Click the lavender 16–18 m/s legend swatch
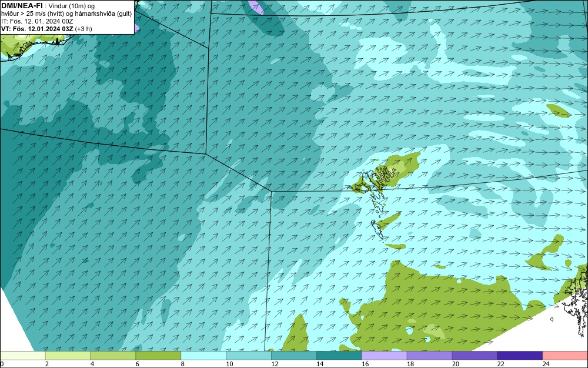 pyautogui.click(x=385, y=355)
